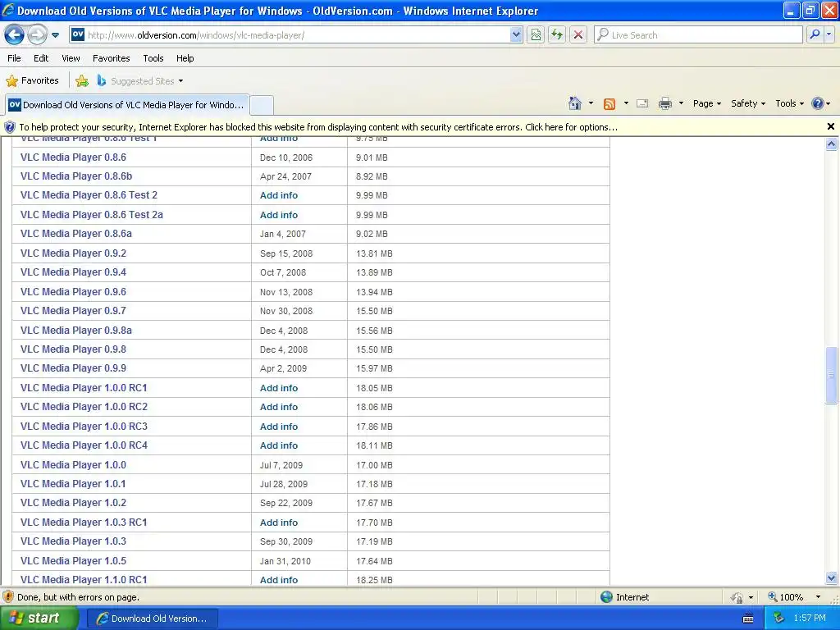Expand the Print dropdown arrow
This screenshot has width=840, height=630.
(x=681, y=103)
